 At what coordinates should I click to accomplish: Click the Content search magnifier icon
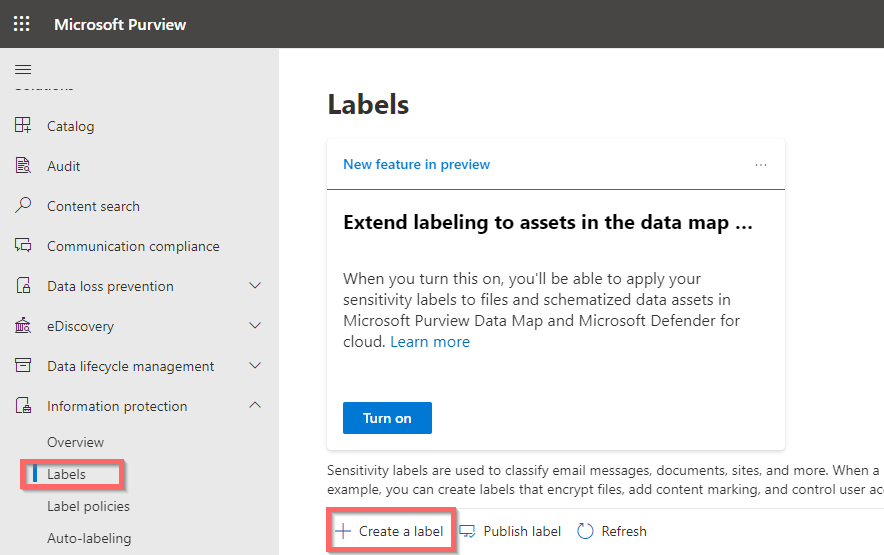[x=23, y=205]
